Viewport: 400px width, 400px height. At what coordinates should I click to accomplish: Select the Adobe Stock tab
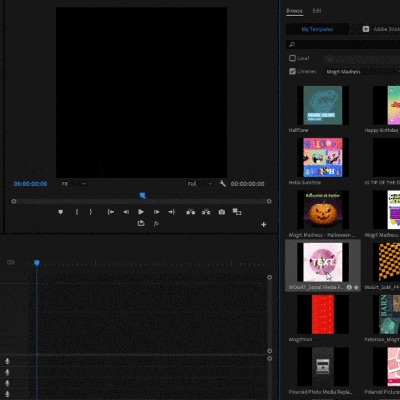(x=380, y=29)
